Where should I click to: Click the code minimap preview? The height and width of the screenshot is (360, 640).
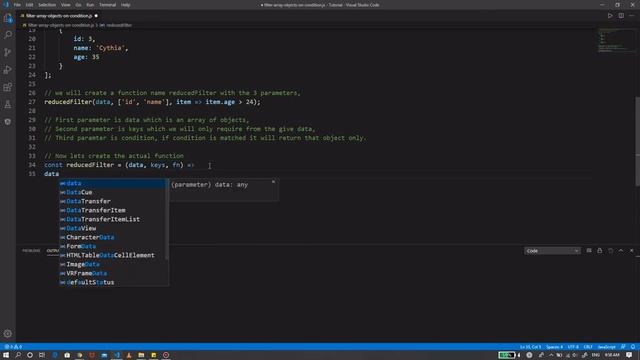pos(616,41)
